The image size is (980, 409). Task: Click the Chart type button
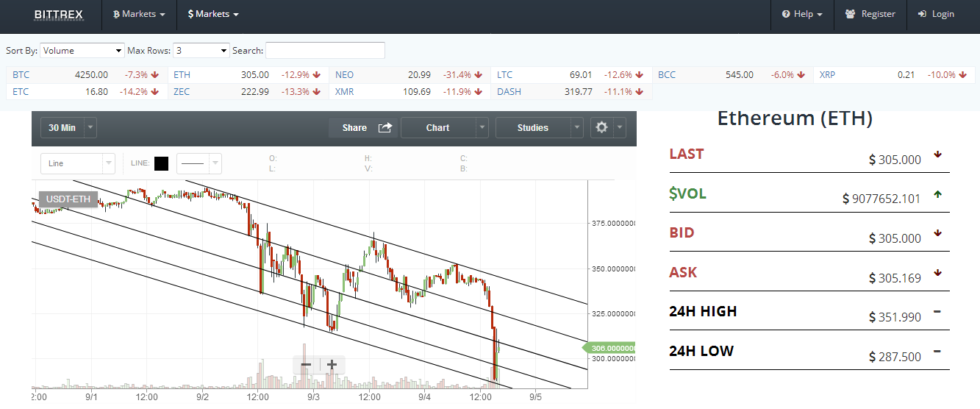click(x=438, y=127)
